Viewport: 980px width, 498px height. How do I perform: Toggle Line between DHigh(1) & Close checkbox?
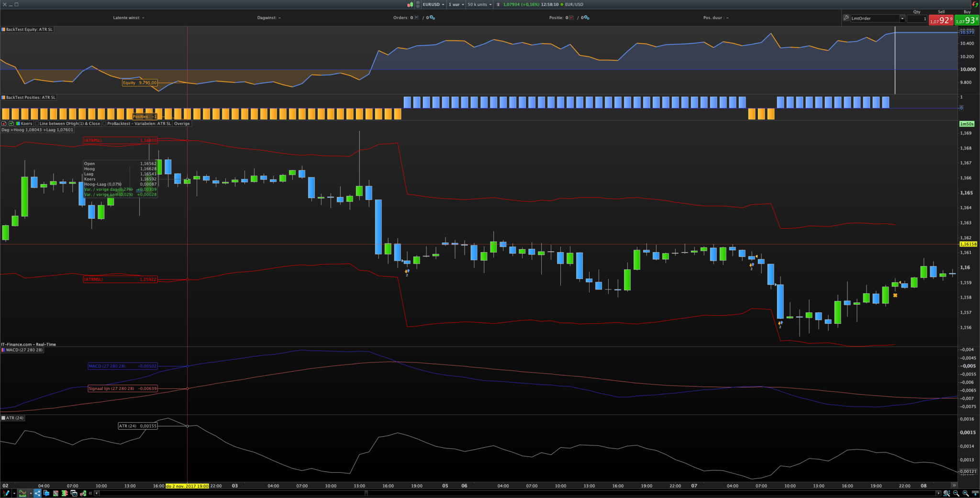pos(37,123)
